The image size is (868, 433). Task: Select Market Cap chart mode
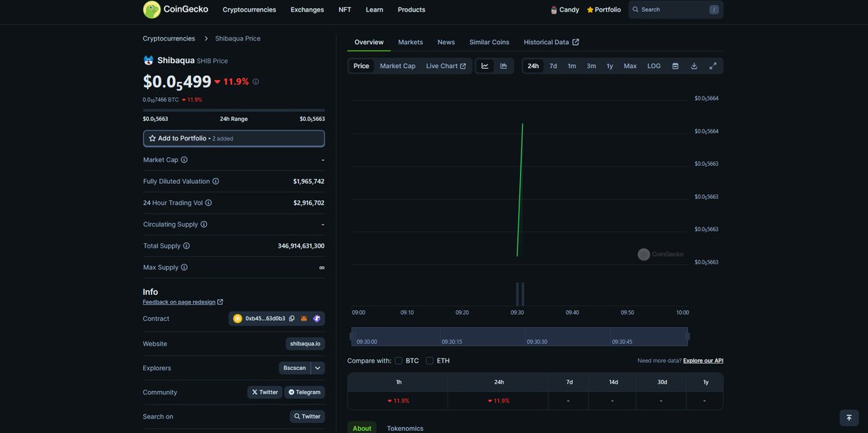coord(398,66)
